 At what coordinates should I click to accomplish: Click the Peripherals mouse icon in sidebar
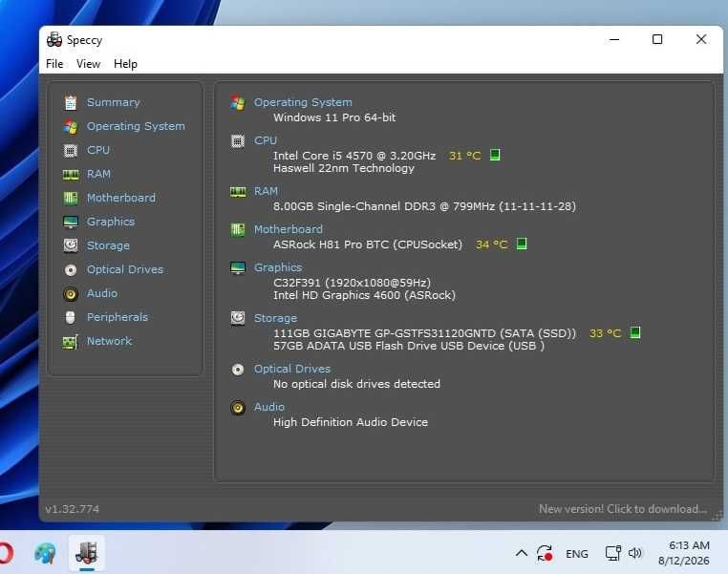[x=71, y=317]
